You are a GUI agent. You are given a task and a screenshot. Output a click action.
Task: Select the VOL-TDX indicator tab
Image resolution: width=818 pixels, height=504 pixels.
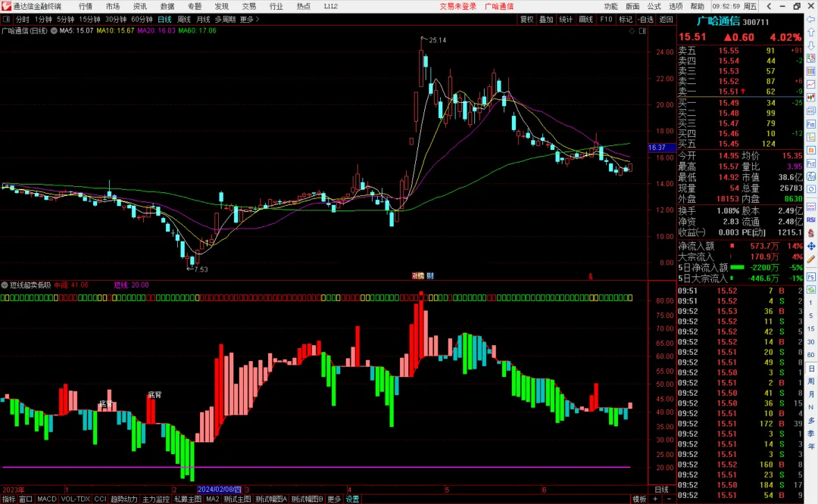click(76, 499)
